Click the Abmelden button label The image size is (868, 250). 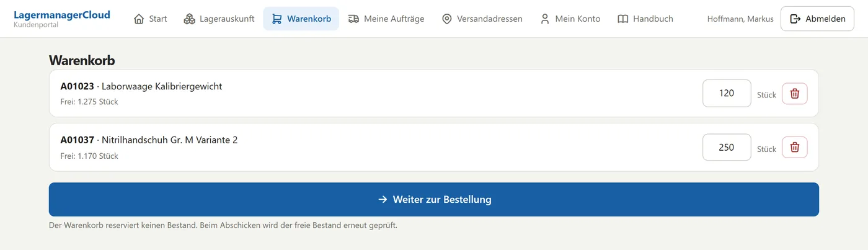pyautogui.click(x=825, y=19)
